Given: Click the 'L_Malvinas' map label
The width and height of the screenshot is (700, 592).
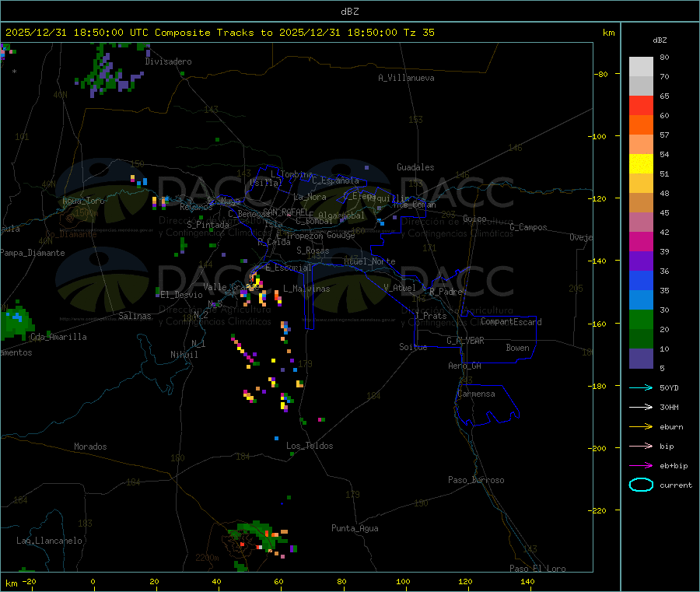Looking at the screenshot, I should coord(306,289).
